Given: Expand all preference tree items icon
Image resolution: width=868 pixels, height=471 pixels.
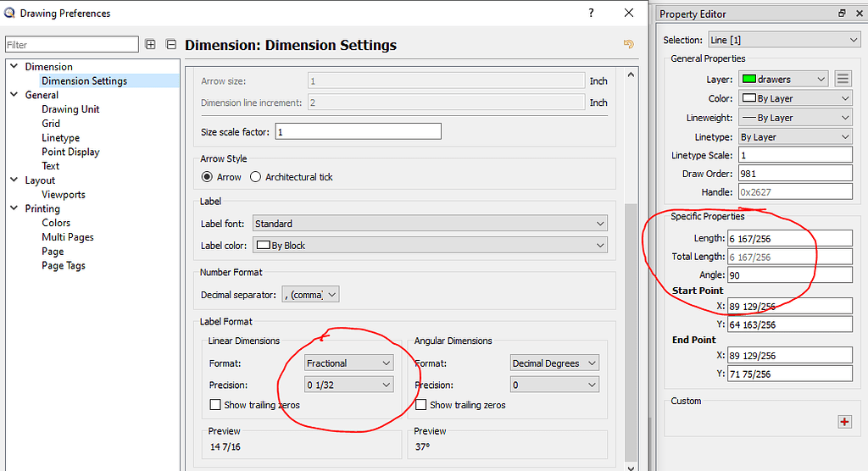Looking at the screenshot, I should [150, 44].
